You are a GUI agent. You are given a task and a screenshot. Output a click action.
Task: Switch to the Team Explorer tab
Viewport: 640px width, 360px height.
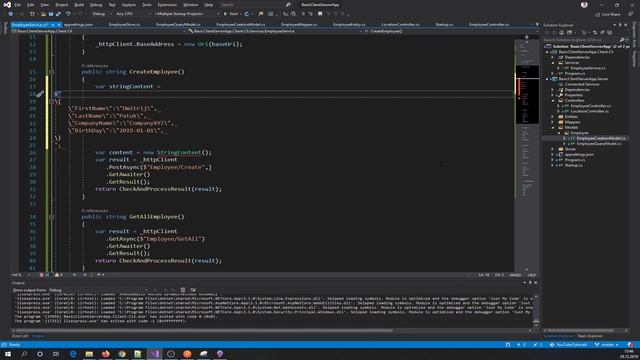[x=590, y=336]
